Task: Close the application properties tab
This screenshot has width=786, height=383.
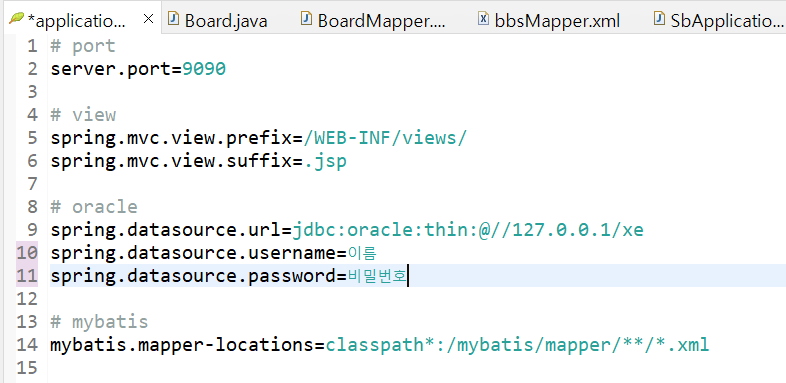Action: tap(148, 20)
